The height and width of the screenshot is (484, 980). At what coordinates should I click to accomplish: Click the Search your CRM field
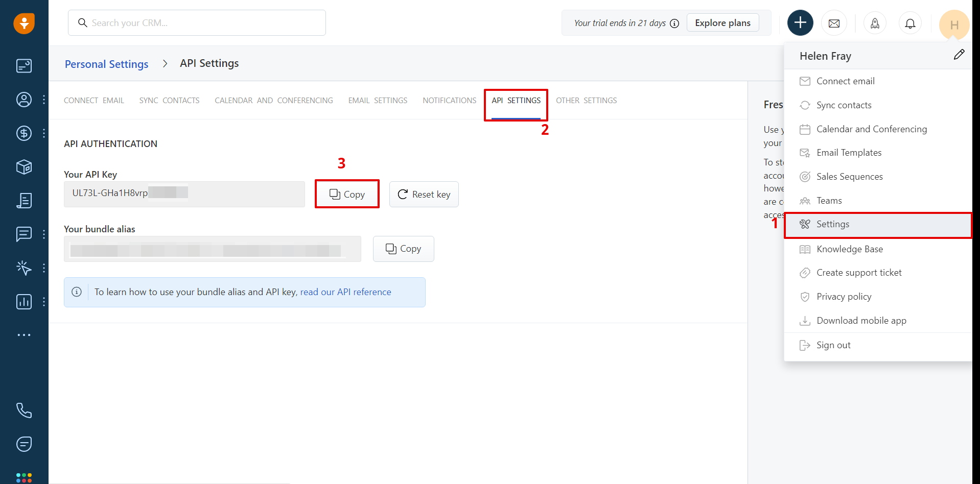[x=197, y=23]
